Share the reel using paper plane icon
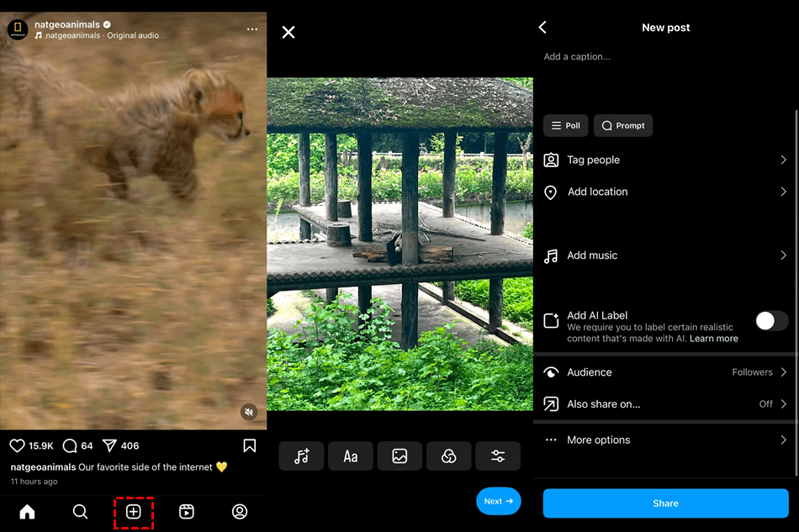This screenshot has height=532, width=799. pos(109,446)
